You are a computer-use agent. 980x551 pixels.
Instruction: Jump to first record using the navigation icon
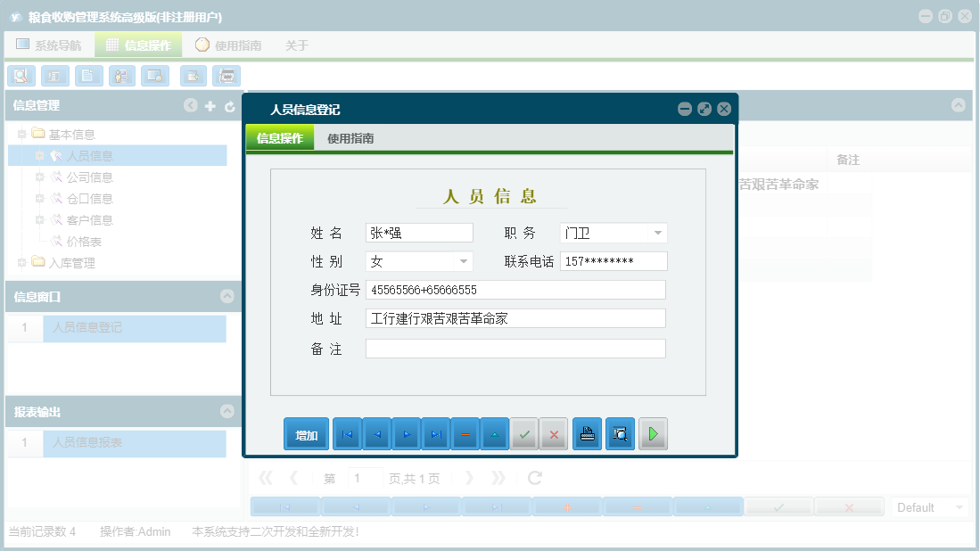346,434
